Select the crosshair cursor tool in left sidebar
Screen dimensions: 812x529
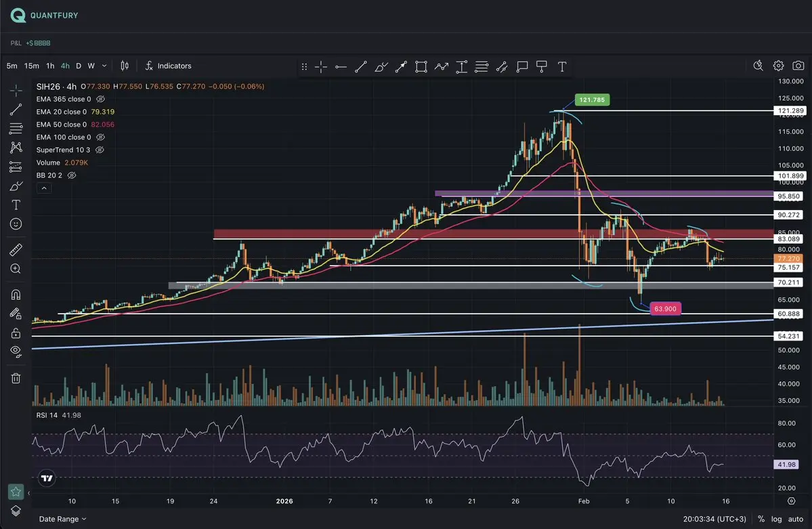coord(16,91)
